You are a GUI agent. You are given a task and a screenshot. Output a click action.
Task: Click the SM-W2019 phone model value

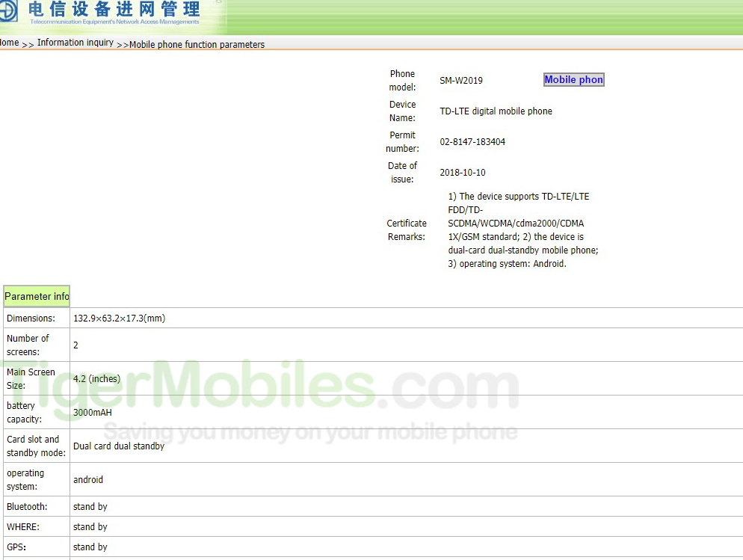461,81
